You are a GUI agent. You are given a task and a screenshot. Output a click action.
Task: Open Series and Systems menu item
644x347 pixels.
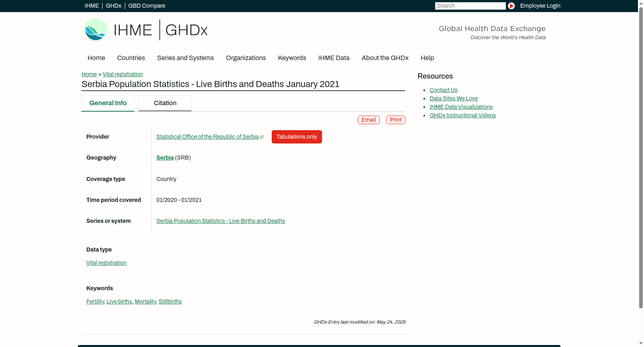click(186, 58)
